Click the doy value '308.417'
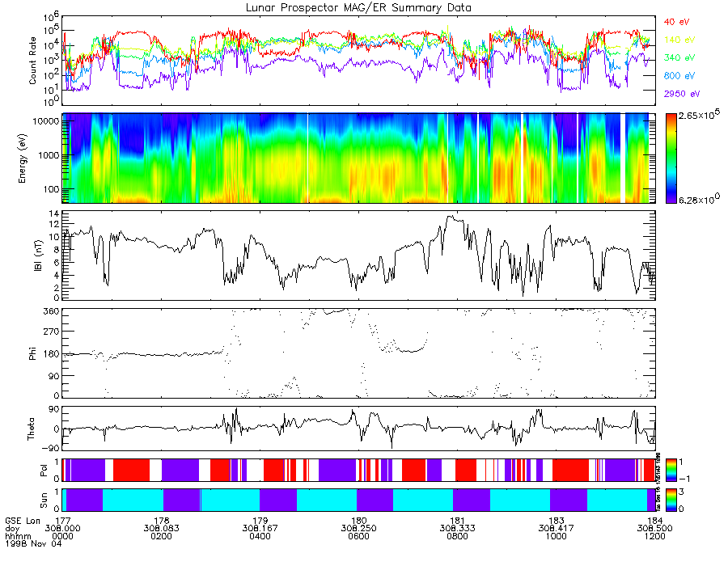 556,529
